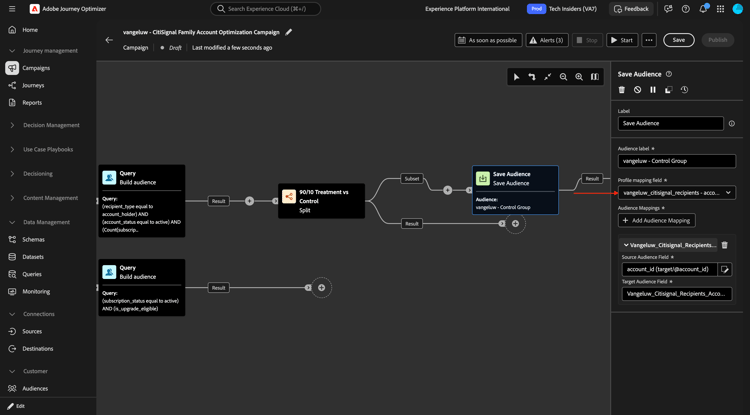Disable the Save Audience activity
This screenshot has width=750, height=415.
[637, 89]
